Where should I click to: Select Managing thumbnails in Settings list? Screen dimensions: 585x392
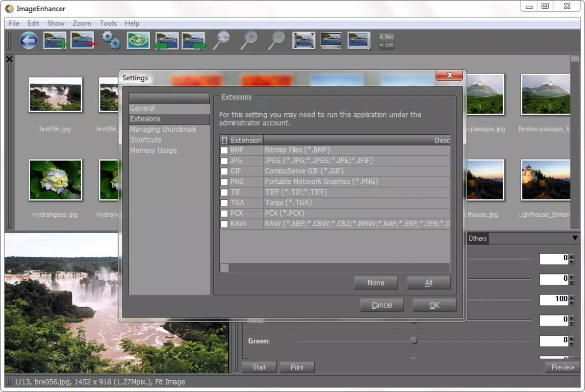pyautogui.click(x=169, y=129)
